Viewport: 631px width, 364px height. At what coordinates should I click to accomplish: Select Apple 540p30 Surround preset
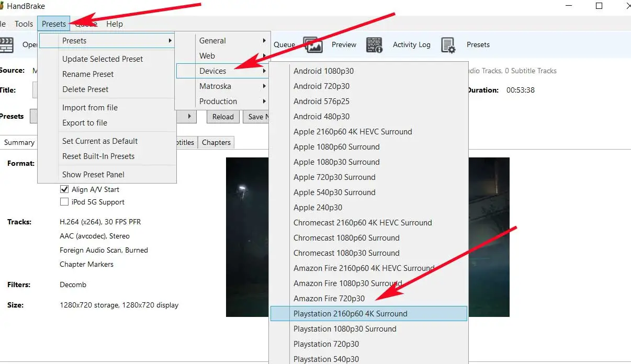[x=368, y=192]
